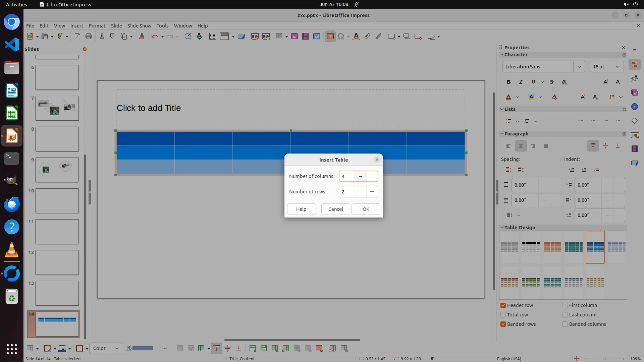This screenshot has height=362, width=644.
Task: Open Thunderbird from the Ubuntu dock
Action: (x=12, y=204)
